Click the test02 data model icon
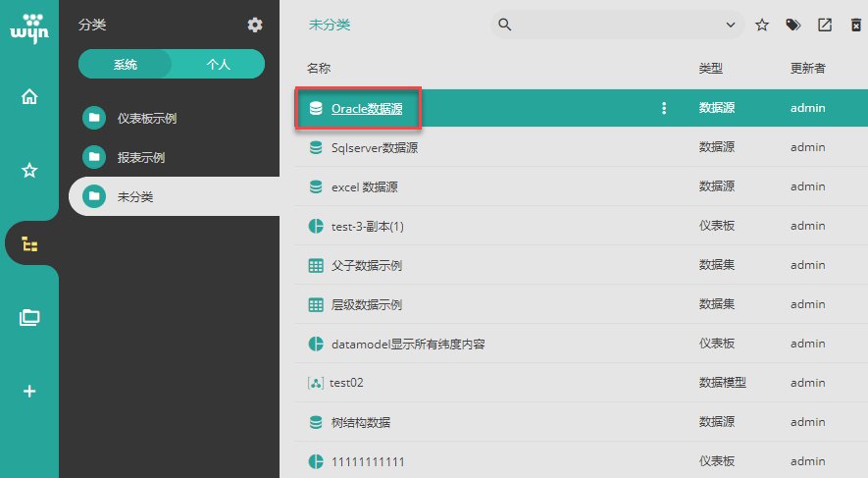 click(x=316, y=383)
